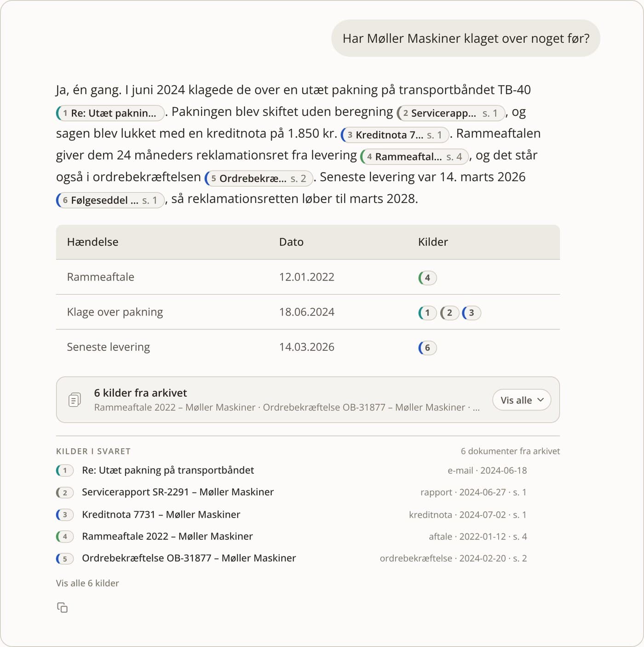The height and width of the screenshot is (647, 644).
Task: Click the 'e-mail · 2024-06-18' metadata
Action: click(487, 470)
